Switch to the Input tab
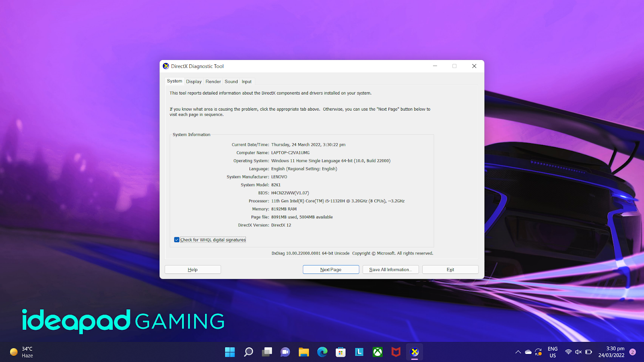 pyautogui.click(x=247, y=82)
